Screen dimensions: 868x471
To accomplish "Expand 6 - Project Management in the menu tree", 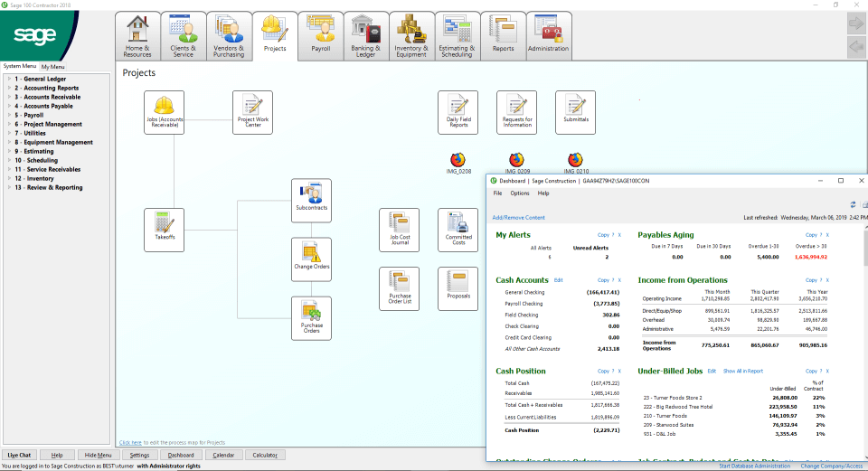I will pos(8,125).
